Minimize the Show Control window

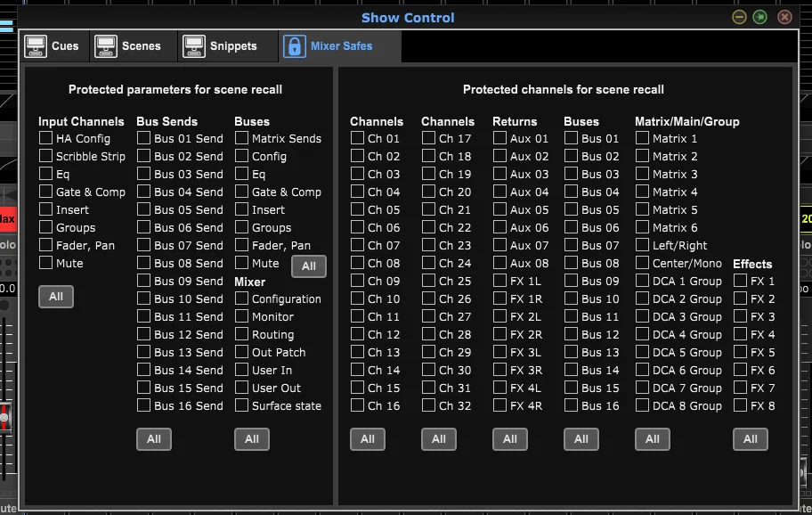pyautogui.click(x=739, y=17)
